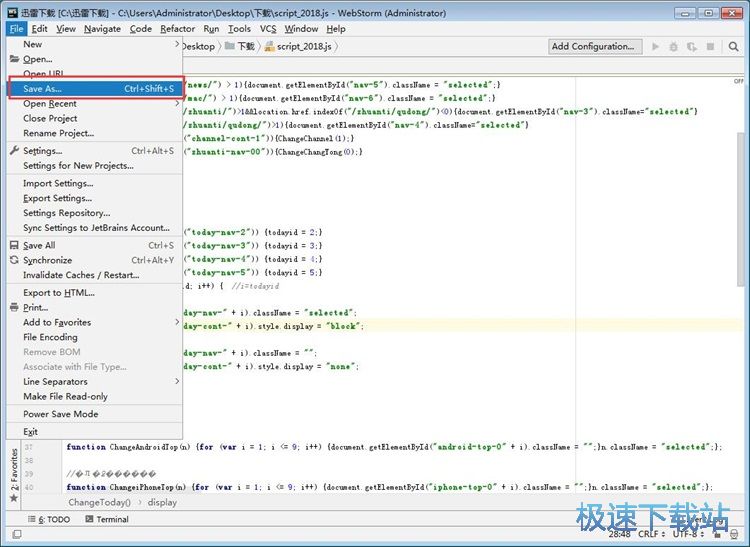The height and width of the screenshot is (547, 750).
Task: Click the Add Configuration... button
Action: tap(593, 46)
